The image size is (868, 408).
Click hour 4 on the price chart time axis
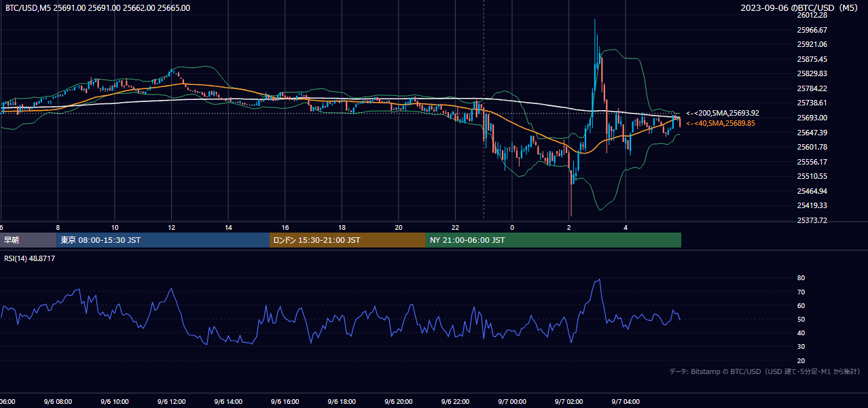click(x=626, y=227)
